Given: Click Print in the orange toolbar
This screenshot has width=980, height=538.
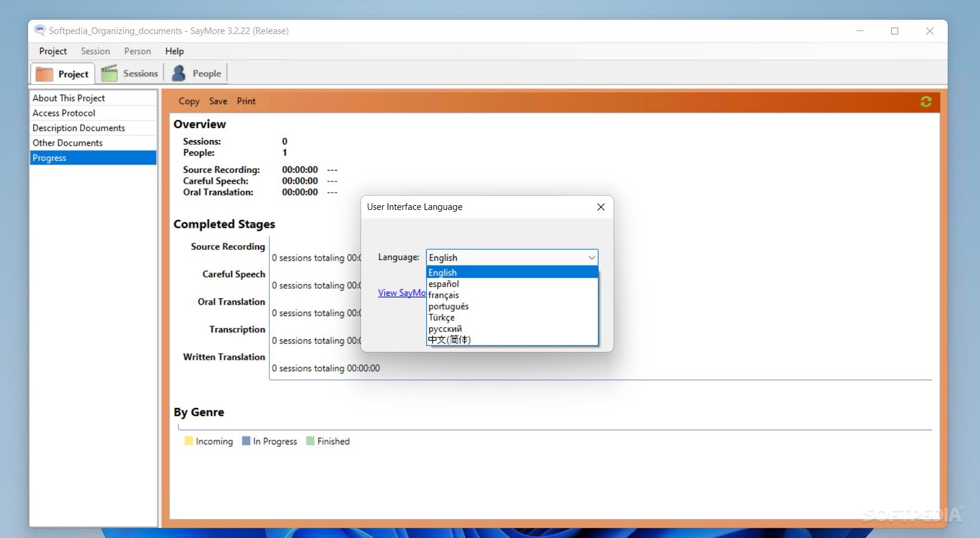Looking at the screenshot, I should [246, 101].
